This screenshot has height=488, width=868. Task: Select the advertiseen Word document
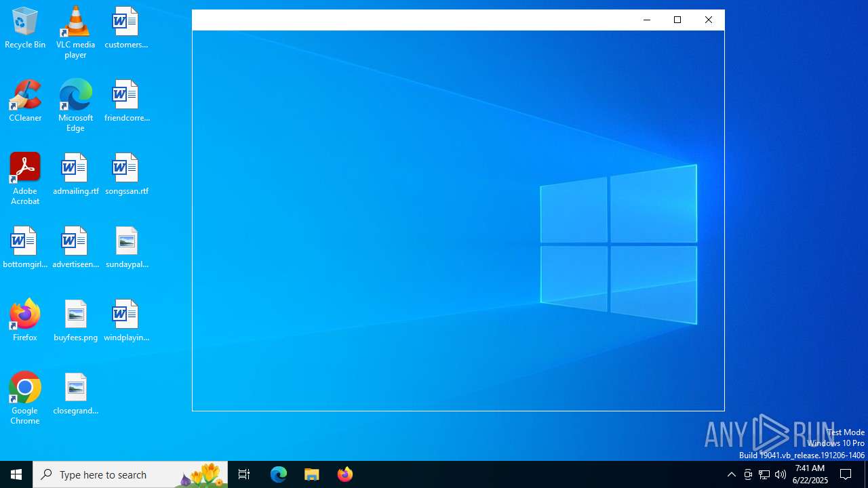point(75,248)
